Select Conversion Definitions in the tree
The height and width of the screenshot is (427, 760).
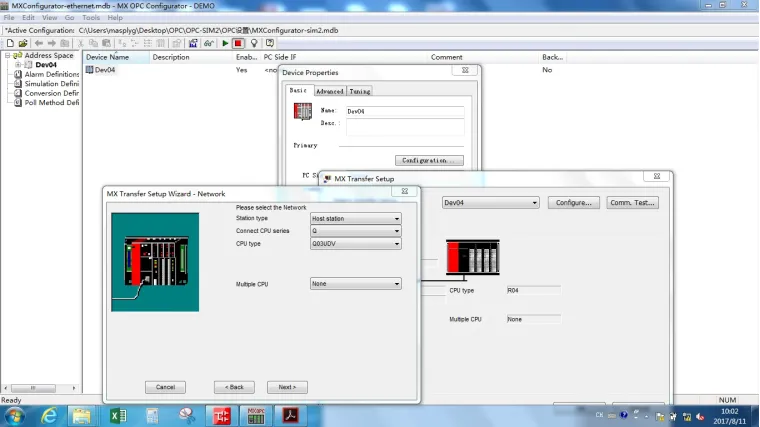click(51, 93)
